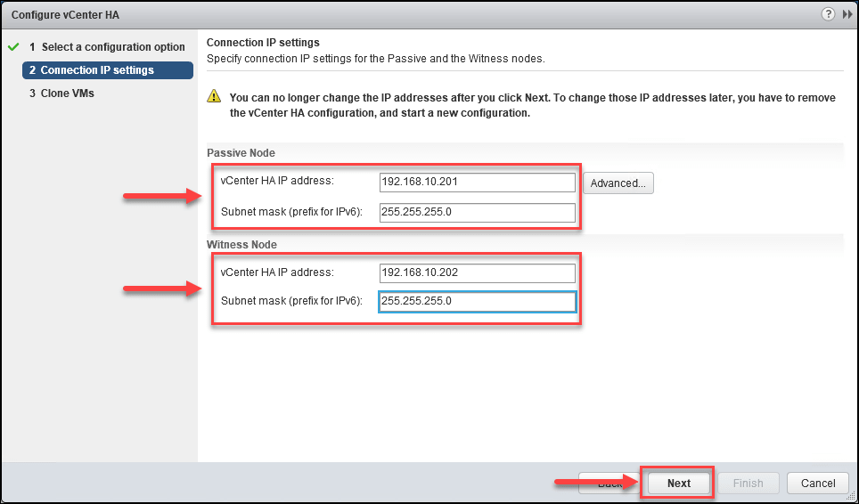The height and width of the screenshot is (504, 859).
Task: Open the Advanced... settings button
Action: (x=618, y=183)
